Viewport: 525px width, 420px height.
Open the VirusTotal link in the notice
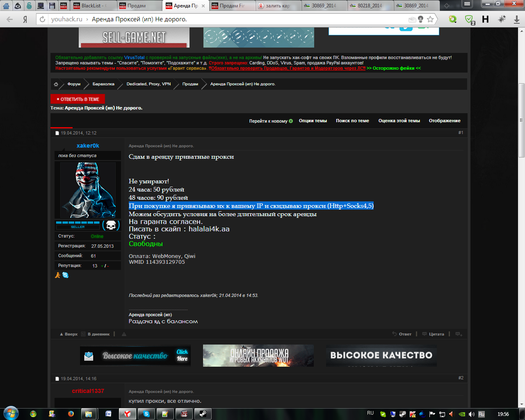click(135, 58)
